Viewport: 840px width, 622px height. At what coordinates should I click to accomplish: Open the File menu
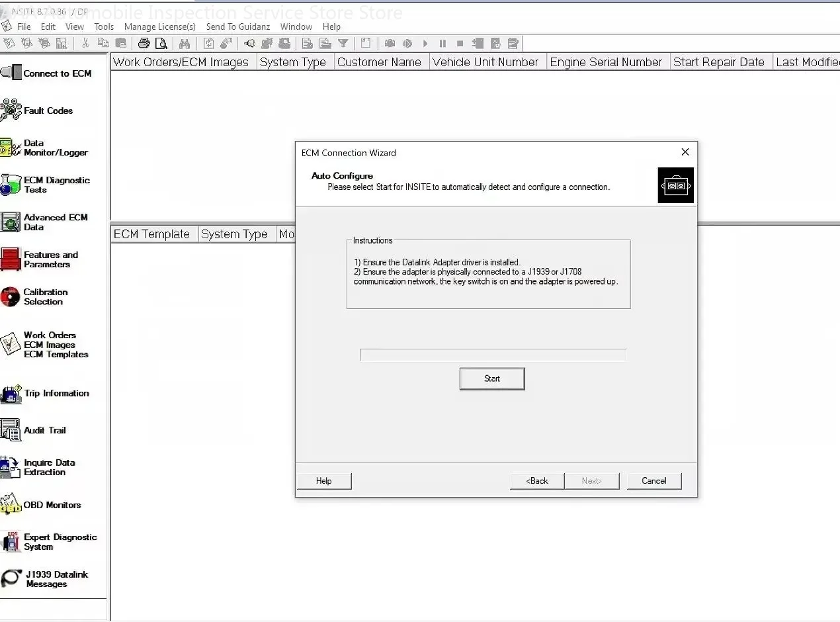click(x=24, y=26)
